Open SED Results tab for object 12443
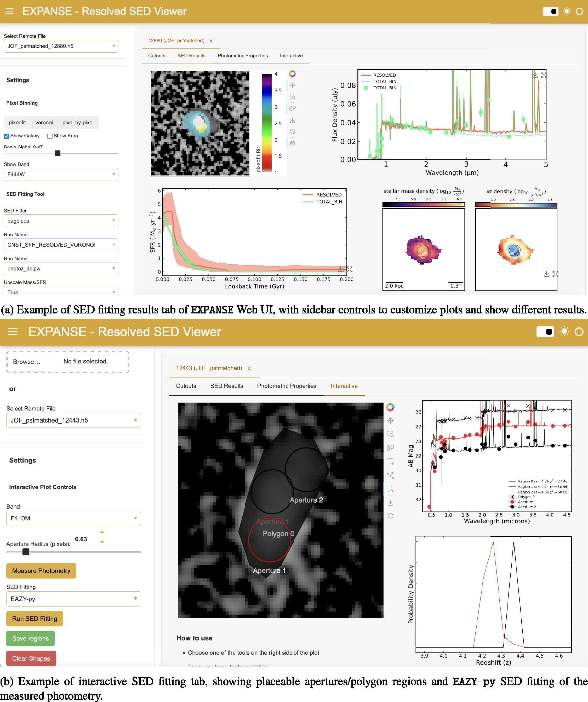Screen dimensions: 588x702 (x=227, y=386)
